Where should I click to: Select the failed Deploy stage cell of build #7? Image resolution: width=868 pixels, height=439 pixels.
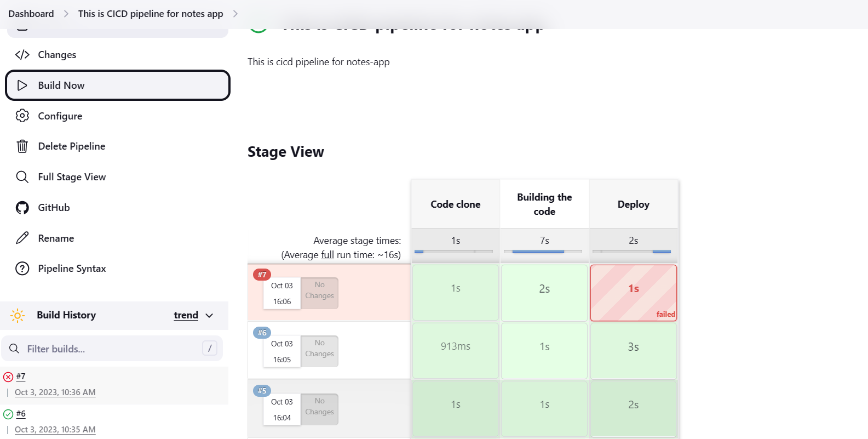click(634, 293)
